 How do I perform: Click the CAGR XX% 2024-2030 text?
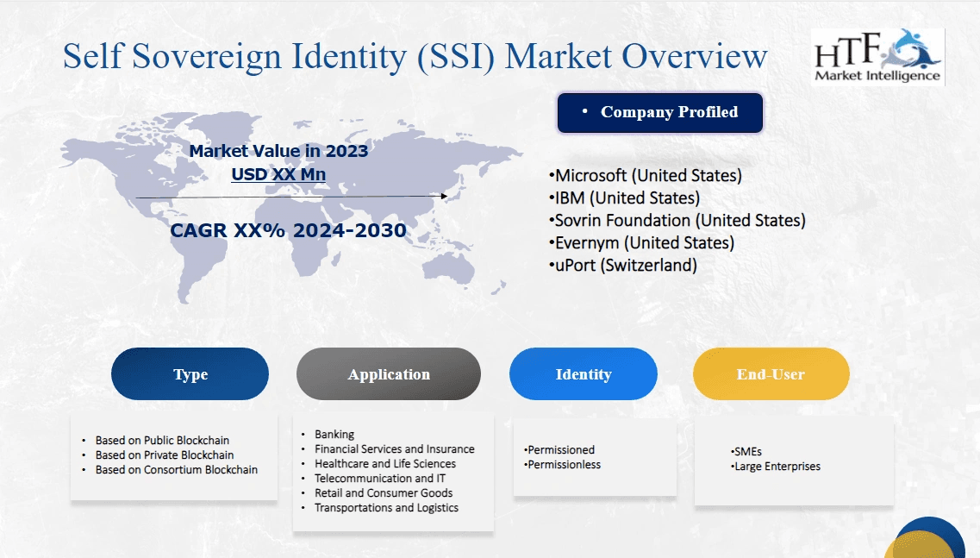(x=288, y=230)
